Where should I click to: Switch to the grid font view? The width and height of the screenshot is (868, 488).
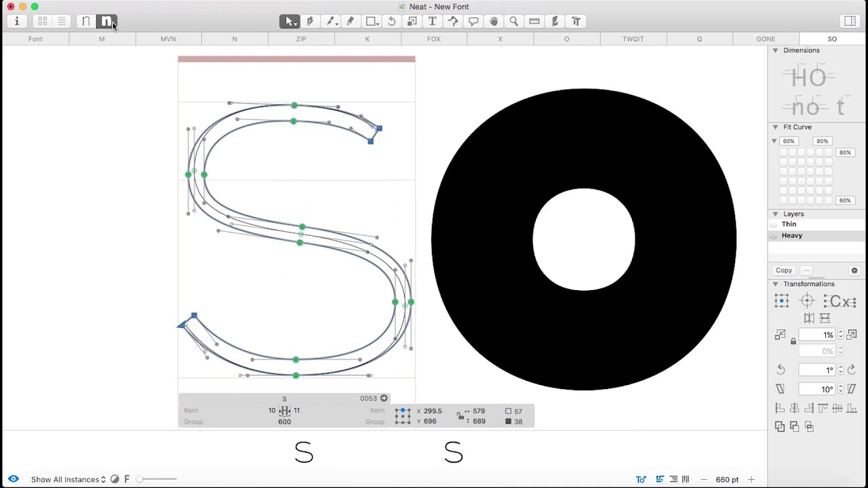[43, 22]
